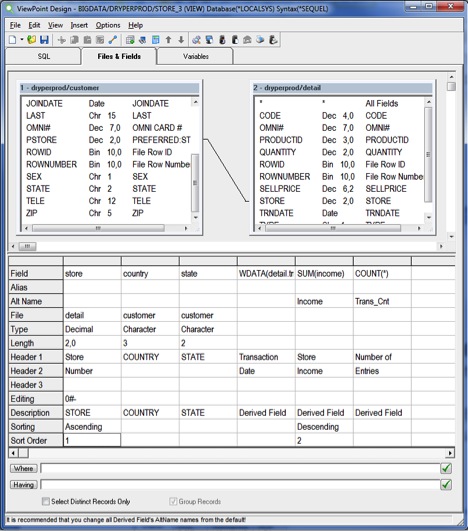The height and width of the screenshot is (531, 468).
Task: Open the File menu
Action: coord(15,25)
